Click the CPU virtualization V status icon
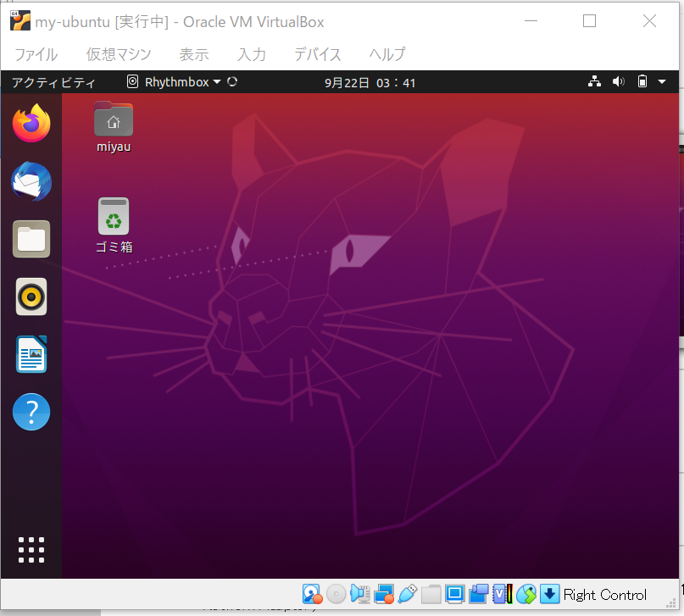The width and height of the screenshot is (684, 616). [x=503, y=594]
